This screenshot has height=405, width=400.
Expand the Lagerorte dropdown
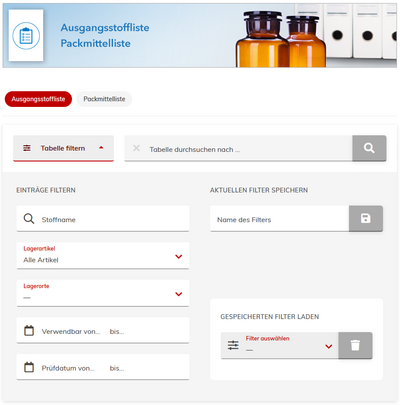click(103, 293)
